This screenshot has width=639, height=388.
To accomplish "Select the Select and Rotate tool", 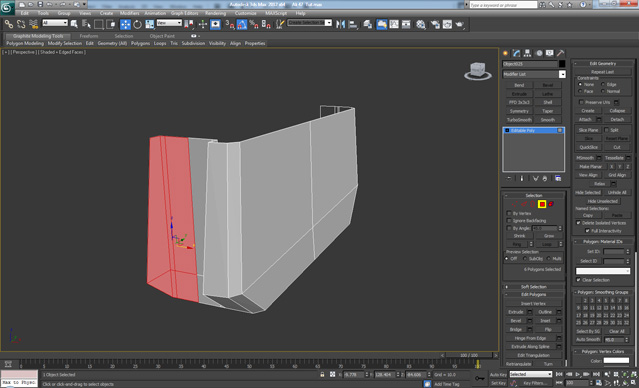I will pos(137,24).
